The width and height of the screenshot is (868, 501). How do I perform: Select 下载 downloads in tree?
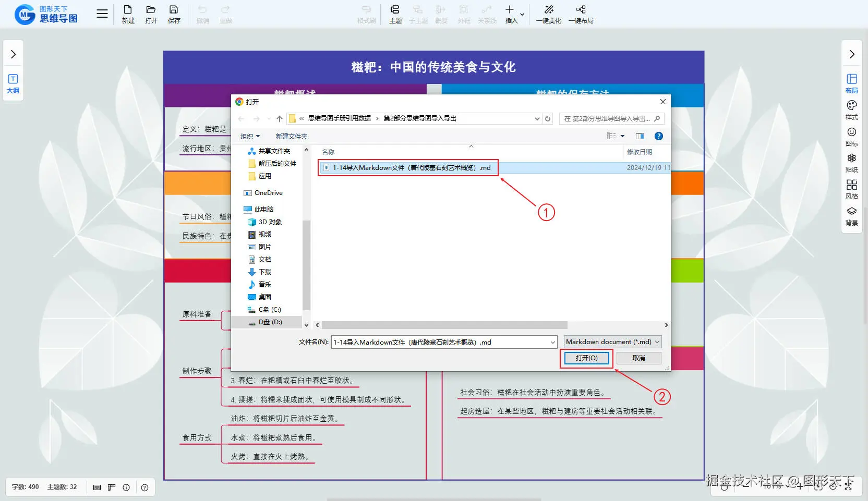click(265, 272)
